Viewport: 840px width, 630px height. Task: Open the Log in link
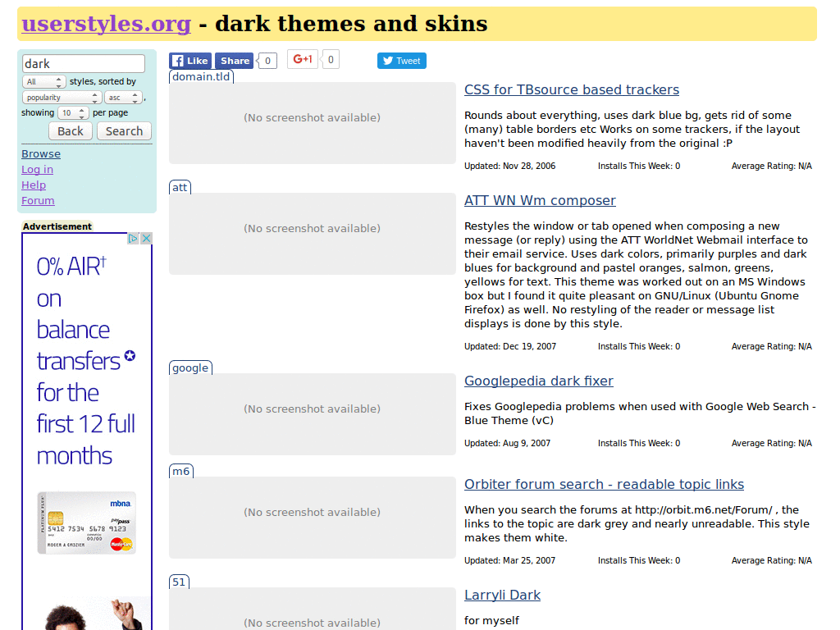(37, 169)
